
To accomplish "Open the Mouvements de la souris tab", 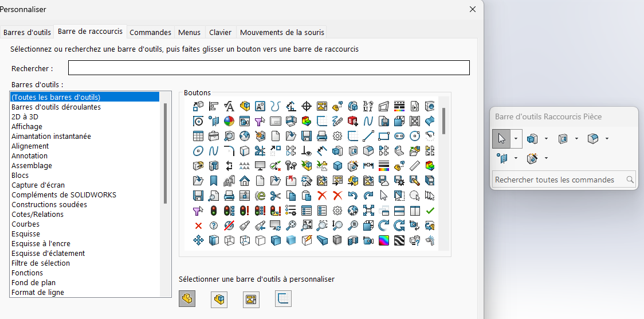I will (282, 32).
